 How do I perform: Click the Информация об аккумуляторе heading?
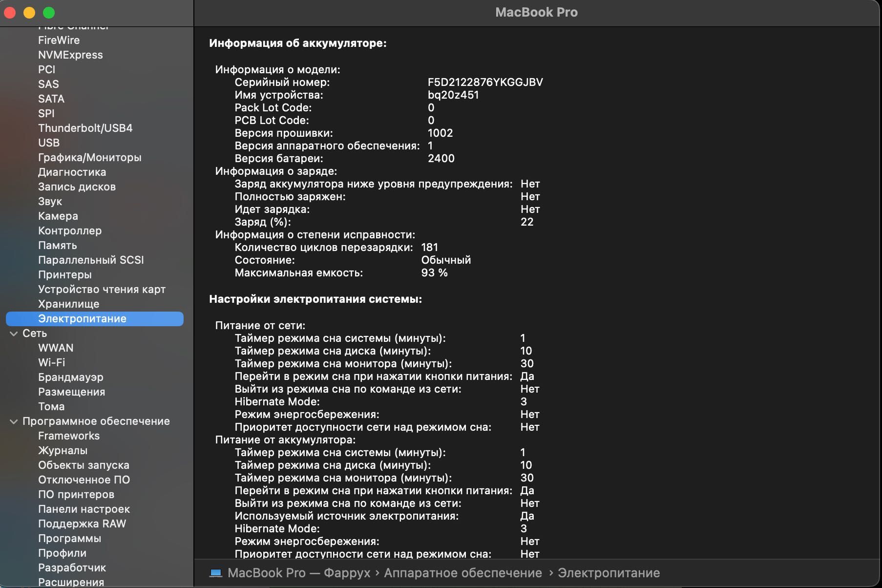pyautogui.click(x=298, y=43)
